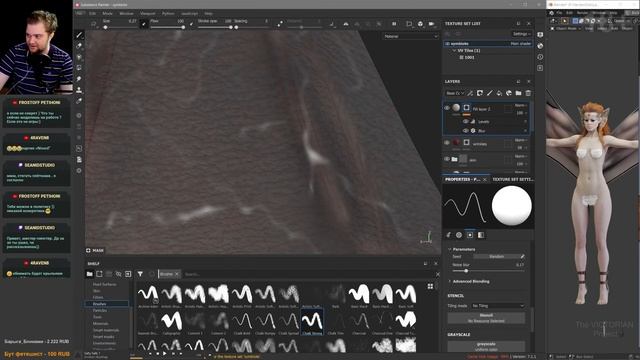The height and width of the screenshot is (360, 640).
Task: Select the brush properties icon in Properties
Action: (x=449, y=235)
